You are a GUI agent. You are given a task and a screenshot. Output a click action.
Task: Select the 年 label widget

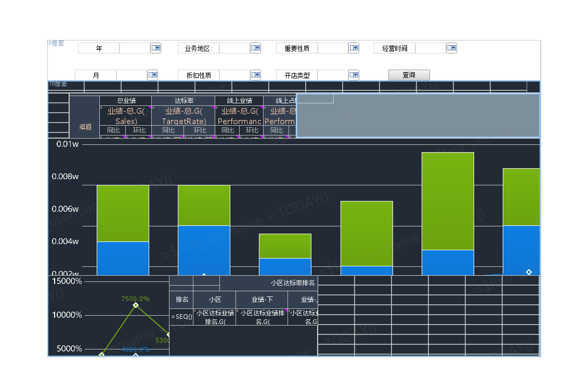pos(99,48)
